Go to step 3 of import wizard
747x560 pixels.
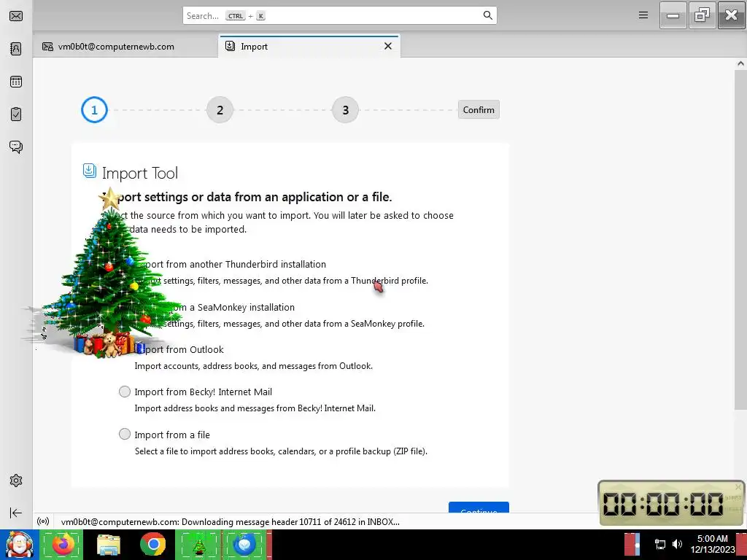pyautogui.click(x=345, y=110)
